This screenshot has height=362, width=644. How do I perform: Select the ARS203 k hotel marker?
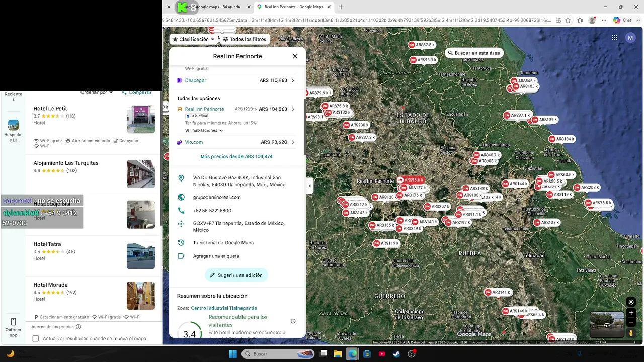[587, 188]
